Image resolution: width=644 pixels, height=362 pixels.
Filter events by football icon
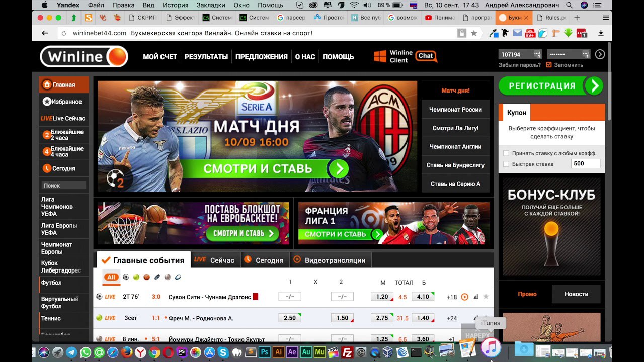coord(126,277)
